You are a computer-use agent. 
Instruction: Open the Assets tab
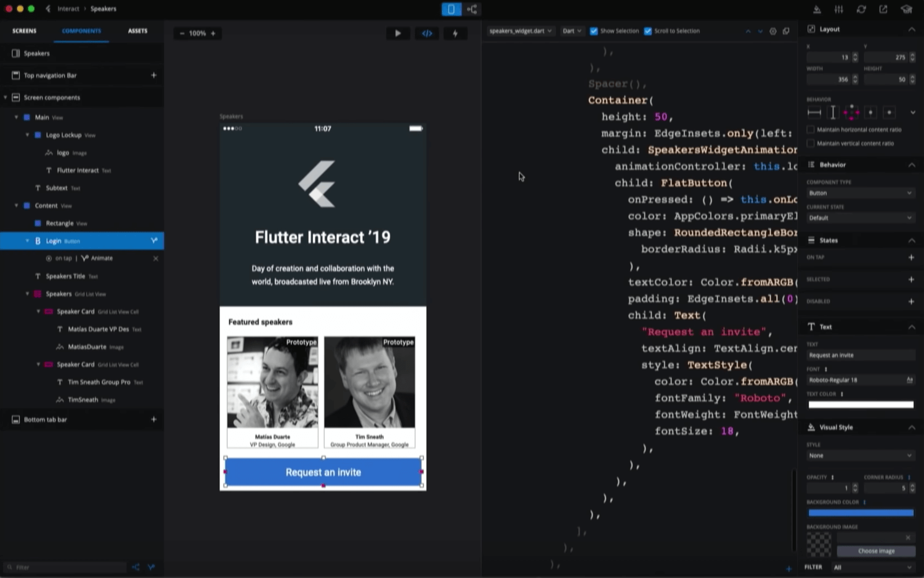[x=137, y=31]
